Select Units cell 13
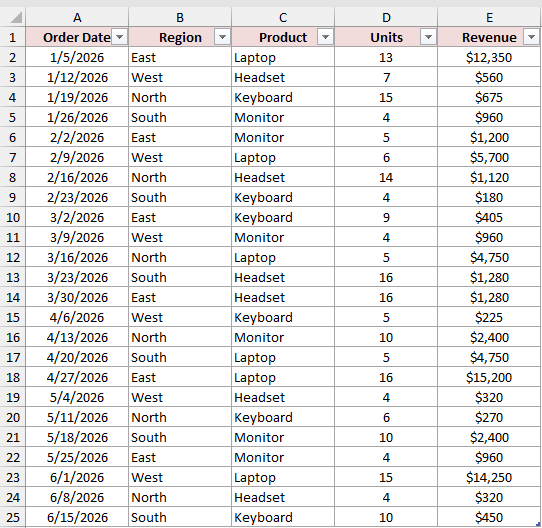The width and height of the screenshot is (542, 528). tap(386, 57)
